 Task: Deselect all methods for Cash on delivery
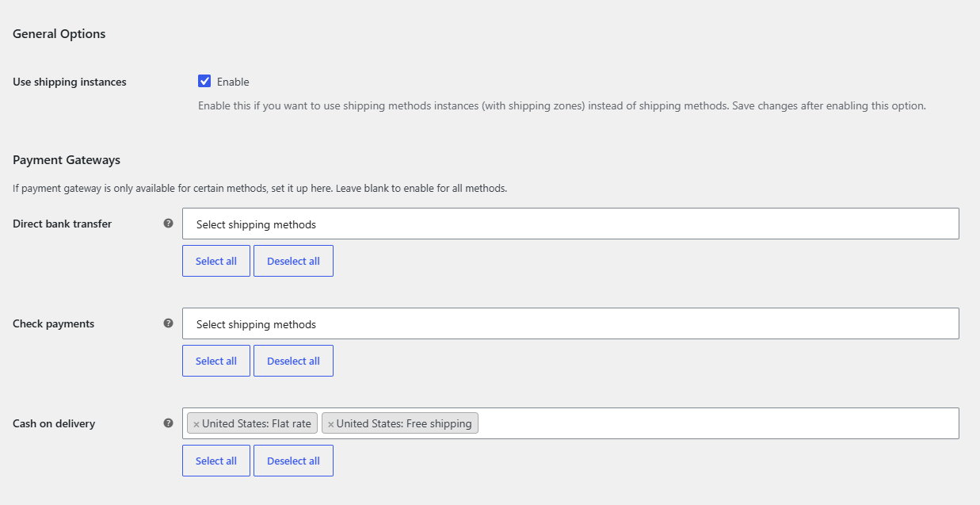coord(293,461)
